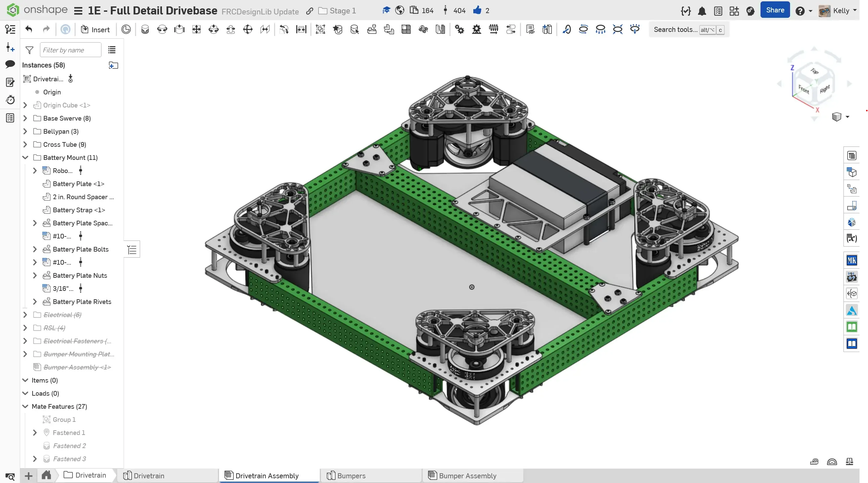Collapse the Battery Mount folder

tap(25, 158)
